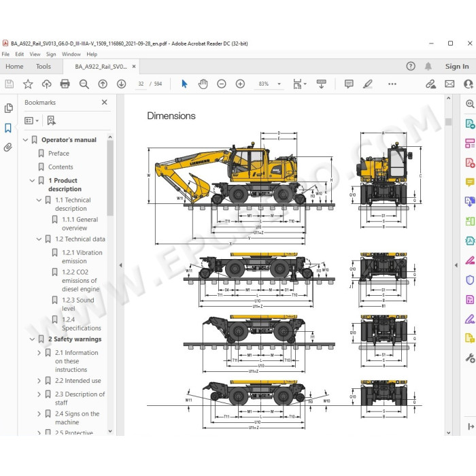
Task: Expand 2.1 Information on these instructions
Action: click(39, 353)
